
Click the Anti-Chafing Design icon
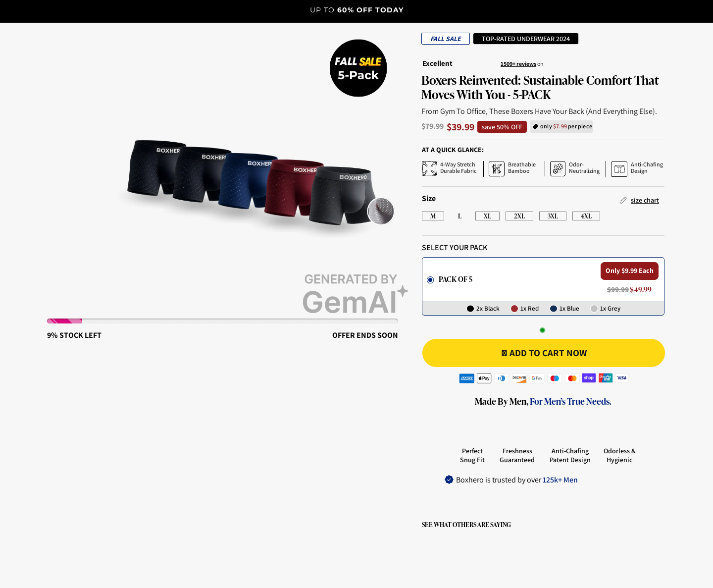click(619, 169)
